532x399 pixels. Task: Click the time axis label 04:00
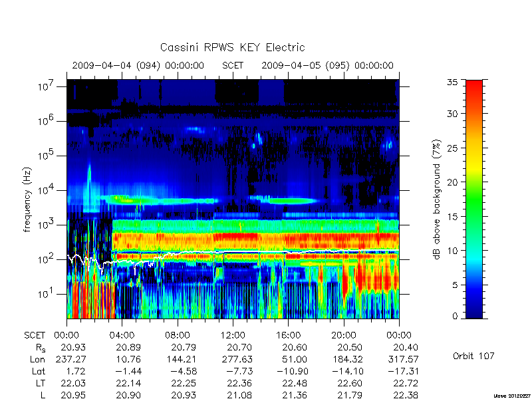[x=122, y=336]
